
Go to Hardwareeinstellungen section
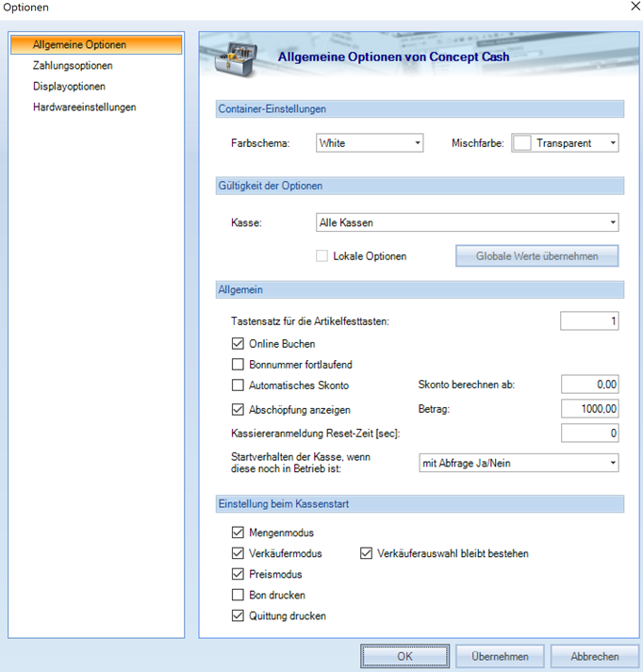(85, 107)
